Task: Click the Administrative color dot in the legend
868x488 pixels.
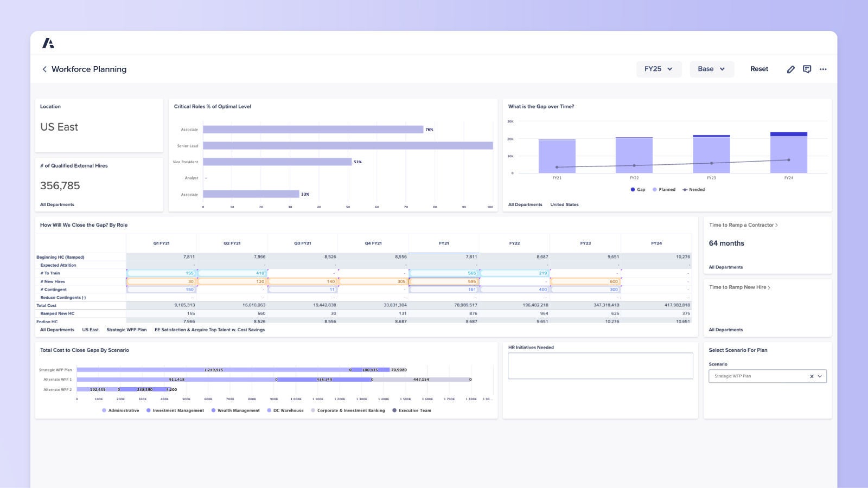Action: 104,410
